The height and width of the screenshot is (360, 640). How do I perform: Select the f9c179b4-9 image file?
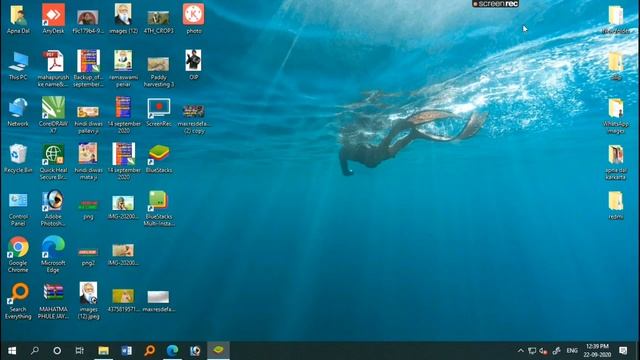coord(88,22)
